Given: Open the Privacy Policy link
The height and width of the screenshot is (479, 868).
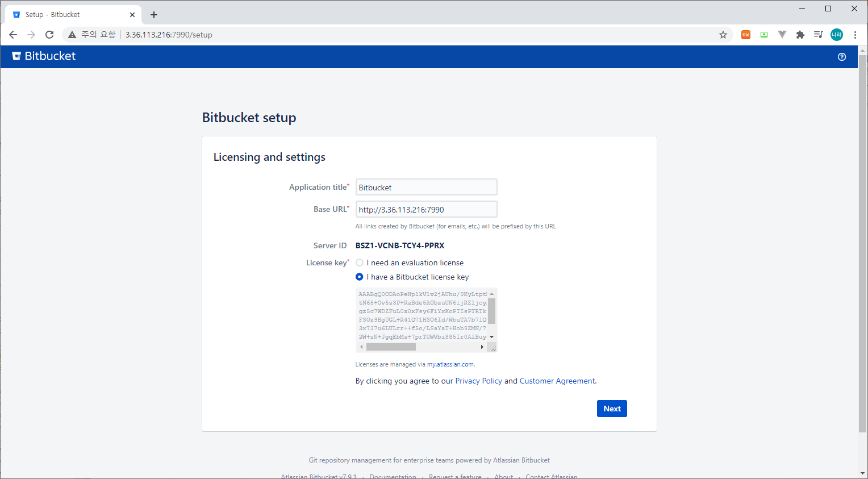Looking at the screenshot, I should (479, 381).
